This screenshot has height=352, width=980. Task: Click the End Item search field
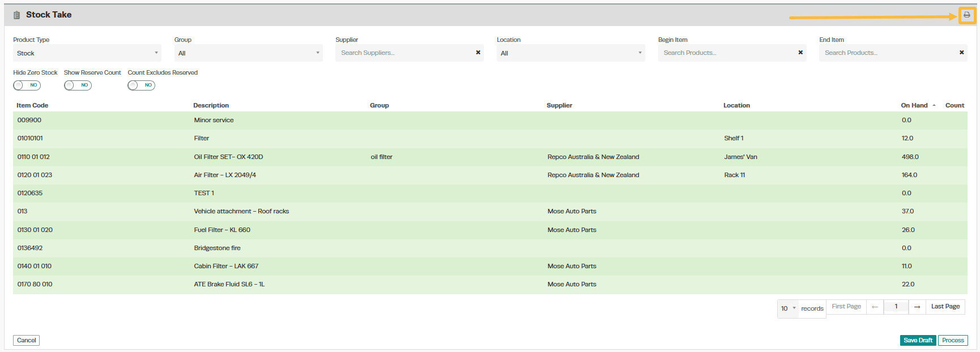click(x=887, y=53)
